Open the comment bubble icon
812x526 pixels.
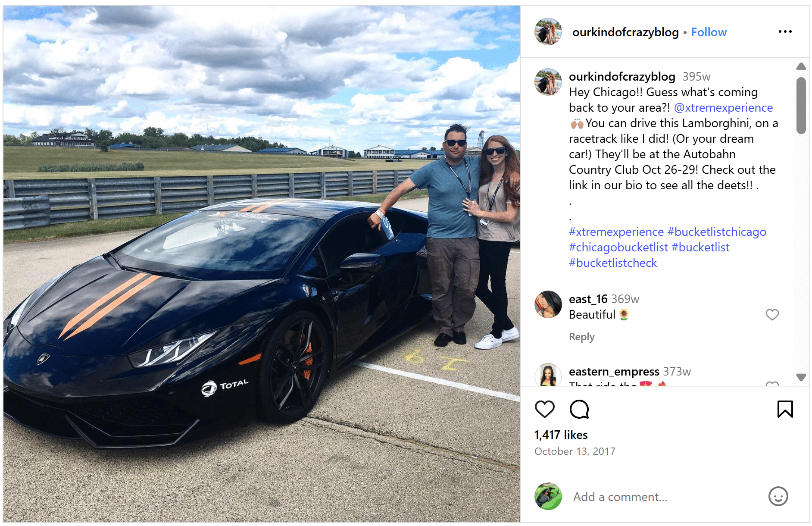click(579, 409)
